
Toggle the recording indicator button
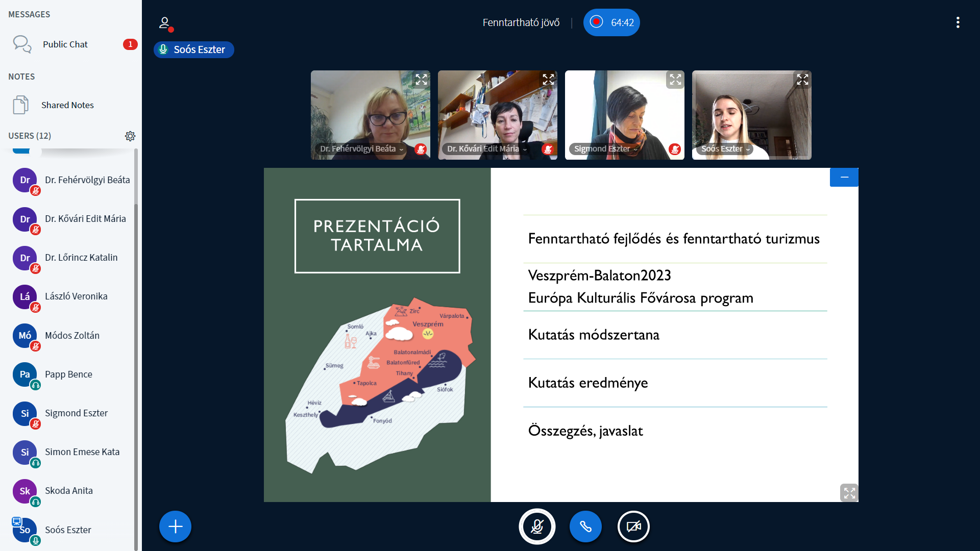click(x=611, y=22)
